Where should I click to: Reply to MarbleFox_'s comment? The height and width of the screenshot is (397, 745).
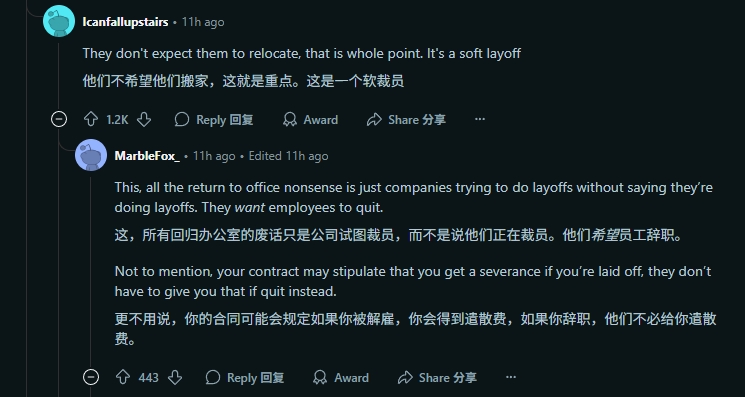pos(245,378)
